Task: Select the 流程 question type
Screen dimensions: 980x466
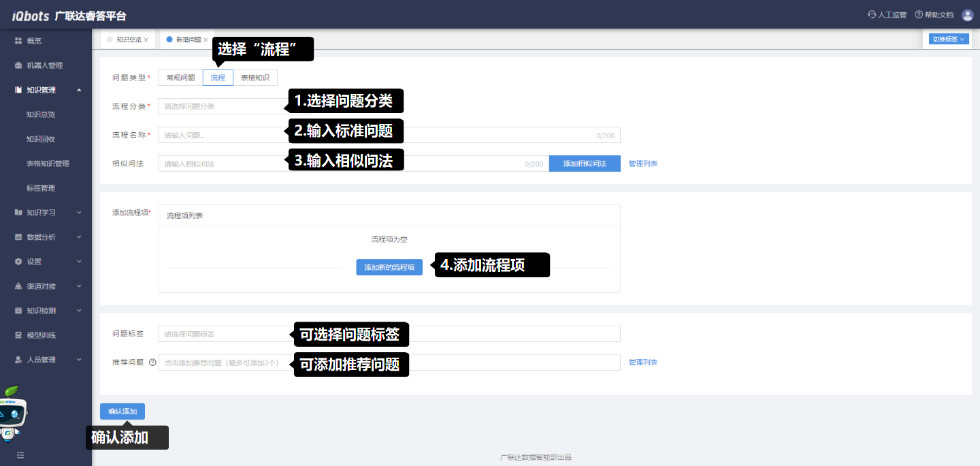Action: pos(218,78)
